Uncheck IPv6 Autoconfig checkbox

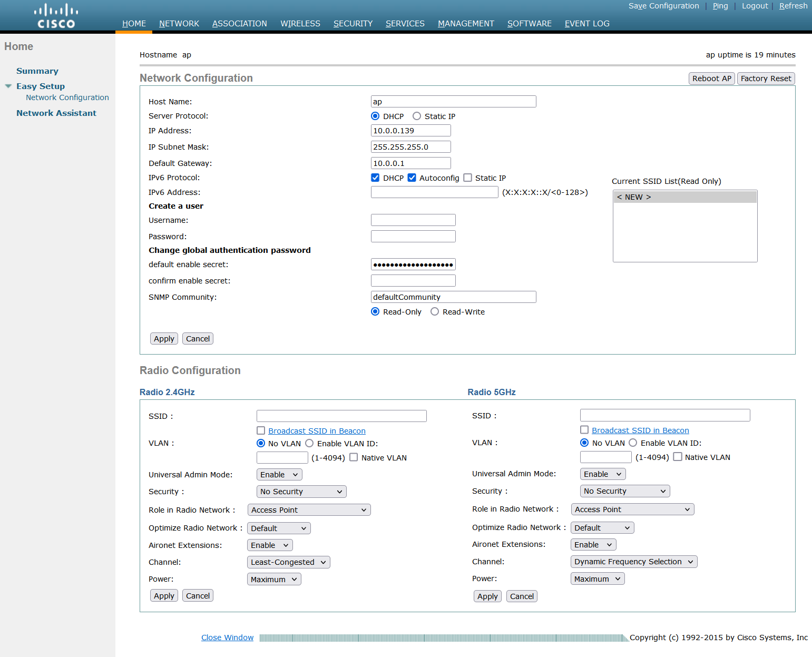pos(412,178)
